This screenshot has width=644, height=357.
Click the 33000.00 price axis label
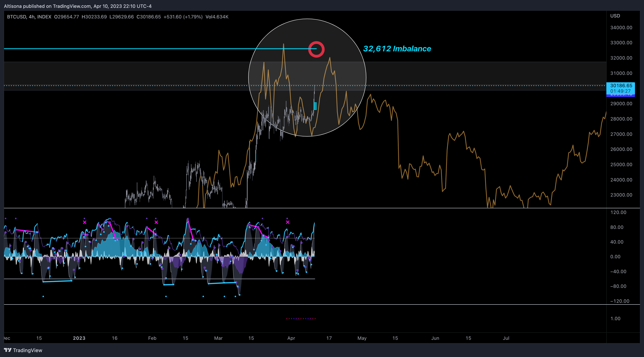coord(621,43)
